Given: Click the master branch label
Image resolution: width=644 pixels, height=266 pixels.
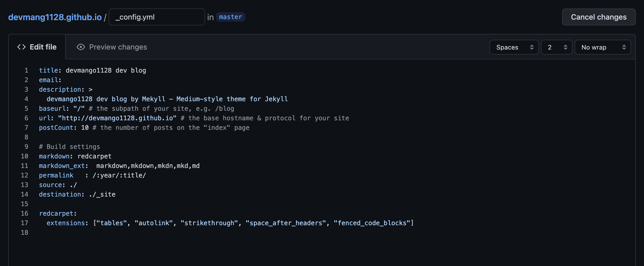Looking at the screenshot, I should [231, 17].
